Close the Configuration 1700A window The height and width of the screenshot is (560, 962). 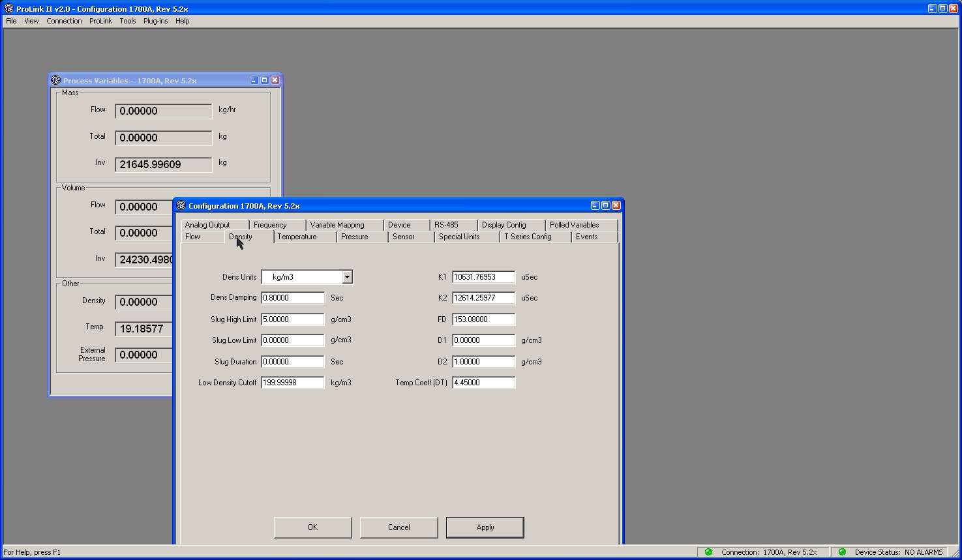point(616,205)
